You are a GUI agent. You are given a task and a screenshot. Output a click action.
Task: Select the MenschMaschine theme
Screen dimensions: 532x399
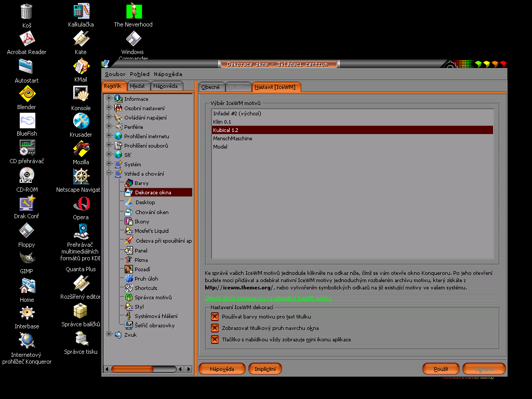(352, 138)
